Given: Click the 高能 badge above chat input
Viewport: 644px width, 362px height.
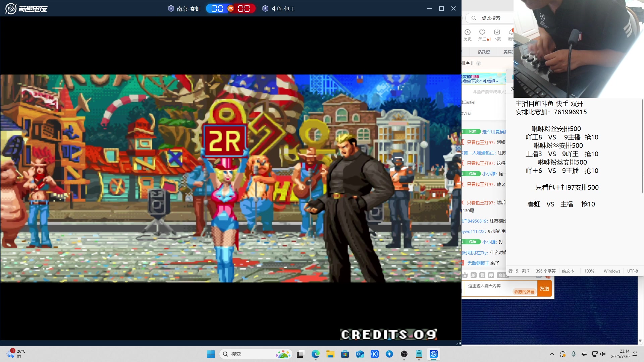Looking at the screenshot, I should [502, 275].
